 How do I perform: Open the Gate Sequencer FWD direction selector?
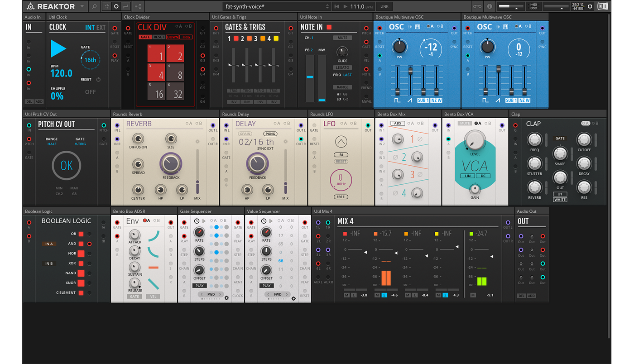(x=211, y=294)
